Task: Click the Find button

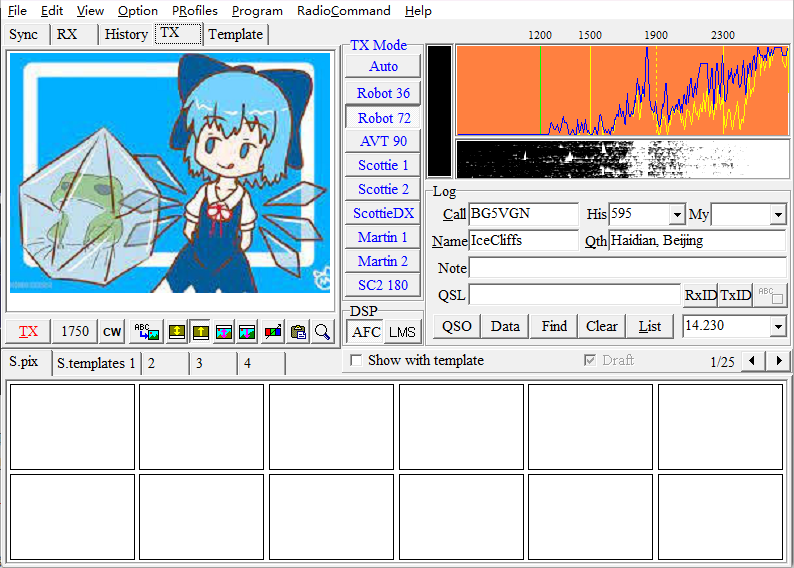Action: 554,327
